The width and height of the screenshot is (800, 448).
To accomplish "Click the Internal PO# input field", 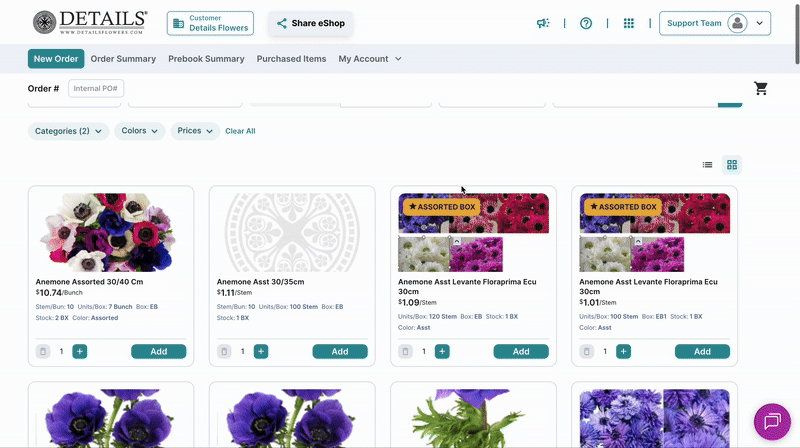I will point(96,89).
